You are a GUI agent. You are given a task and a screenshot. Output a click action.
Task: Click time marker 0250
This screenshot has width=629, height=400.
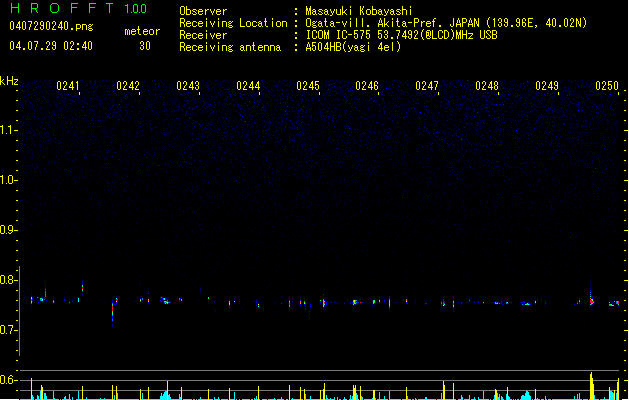pyautogui.click(x=607, y=86)
